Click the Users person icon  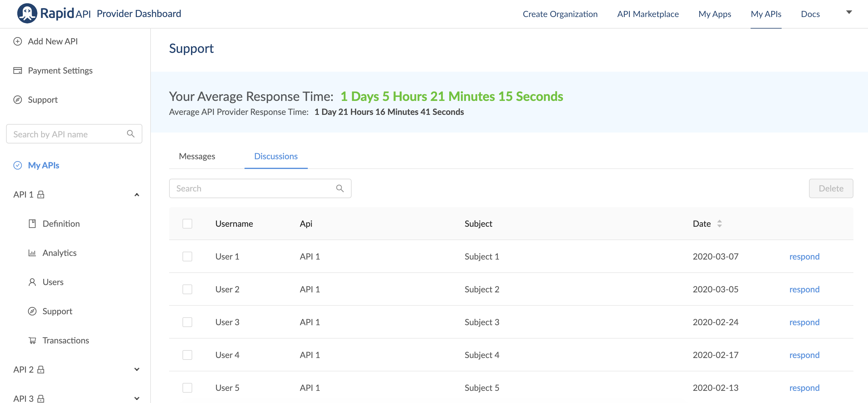[x=32, y=282]
